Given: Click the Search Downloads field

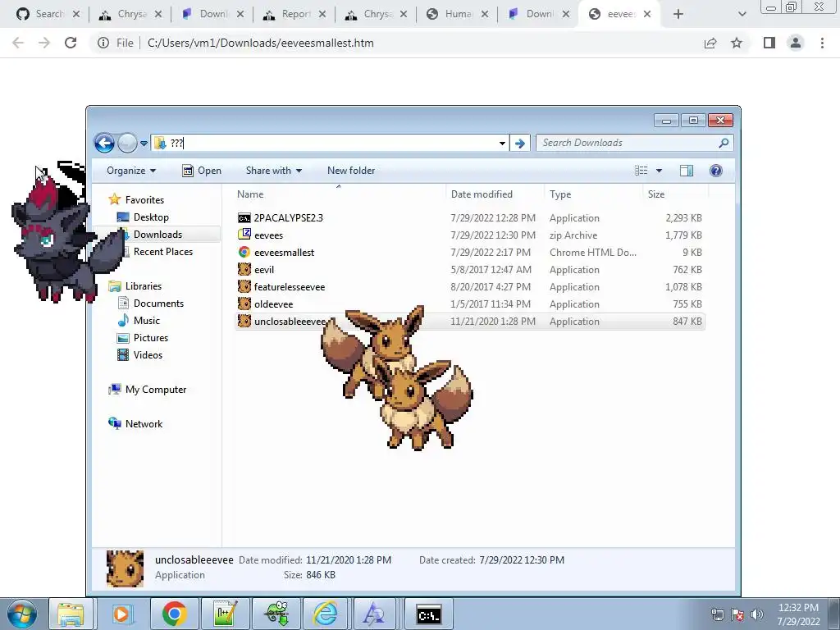Looking at the screenshot, I should pyautogui.click(x=634, y=143).
